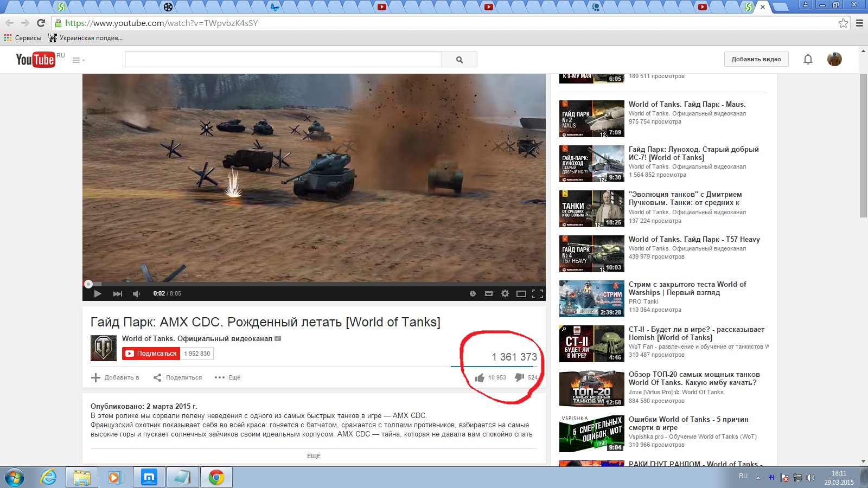Viewport: 868px width, 488px height.
Task: Open the Chrome menu hamburger icon
Action: pos(859,23)
